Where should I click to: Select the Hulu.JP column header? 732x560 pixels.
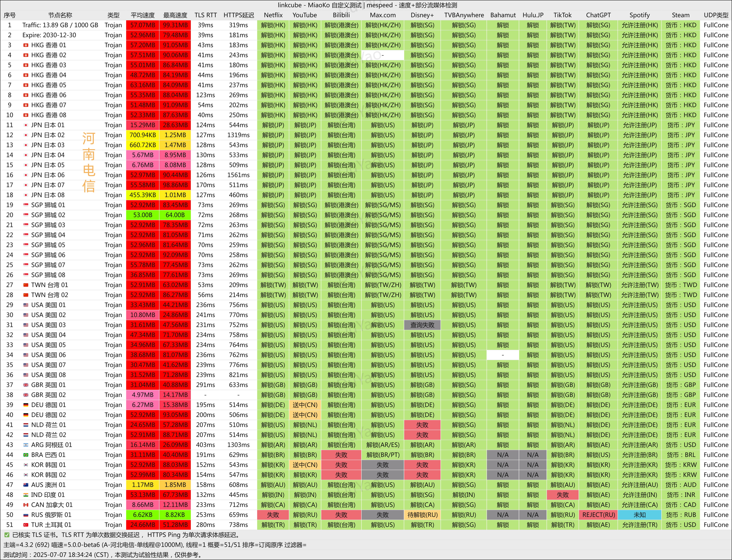pos(533,15)
